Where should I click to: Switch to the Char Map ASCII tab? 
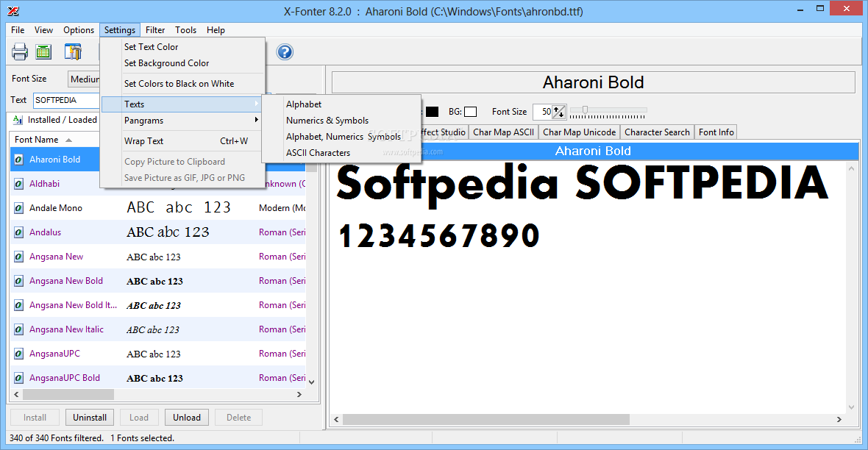click(x=503, y=132)
